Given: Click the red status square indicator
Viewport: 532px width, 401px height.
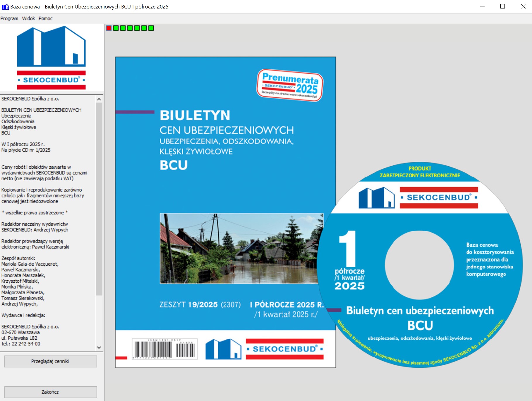Looking at the screenshot, I should [109, 28].
